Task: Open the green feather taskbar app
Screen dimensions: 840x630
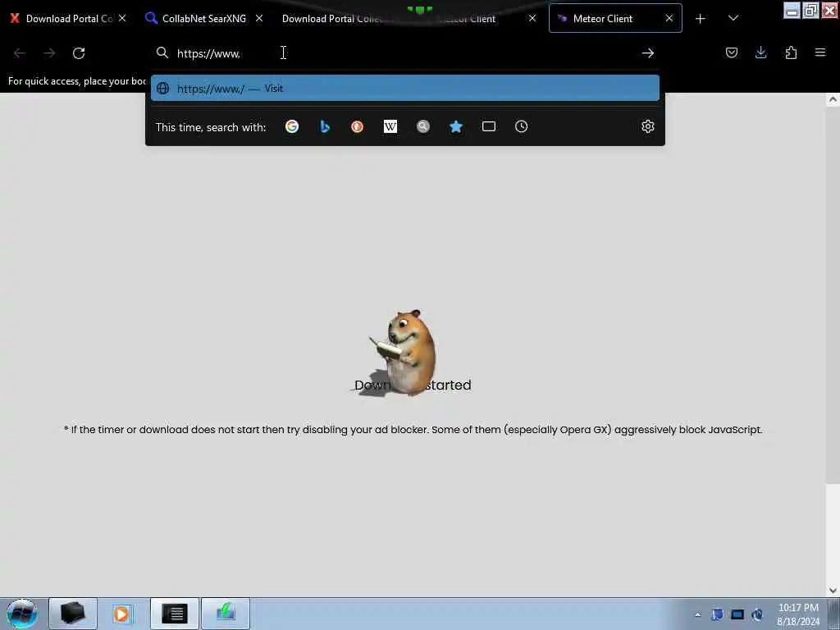Action: click(226, 614)
